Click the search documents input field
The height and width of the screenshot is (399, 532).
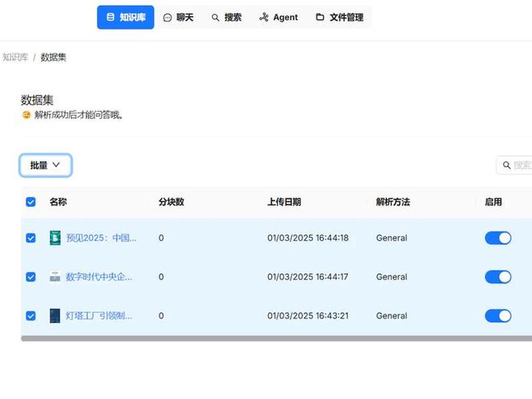(514, 165)
